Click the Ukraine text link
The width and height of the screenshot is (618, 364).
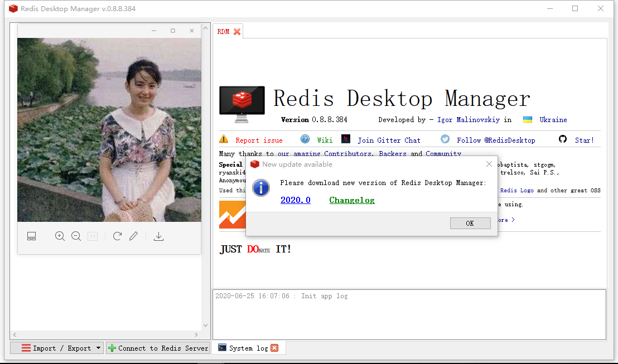tap(553, 120)
